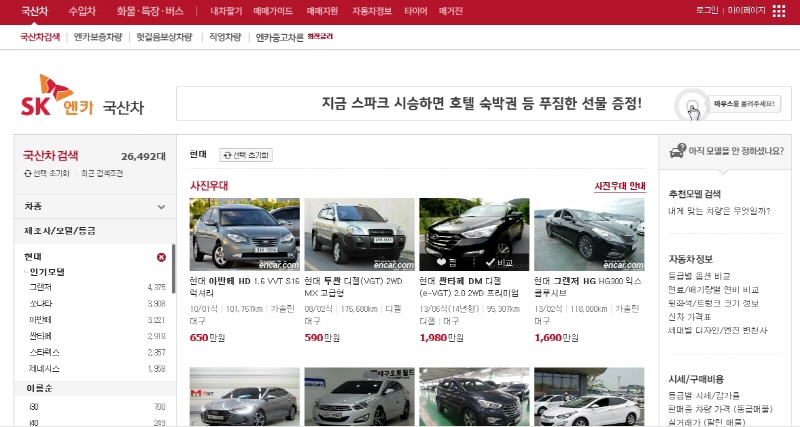Select 제네시스 model in list
This screenshot has width=800, height=427.
44,369
